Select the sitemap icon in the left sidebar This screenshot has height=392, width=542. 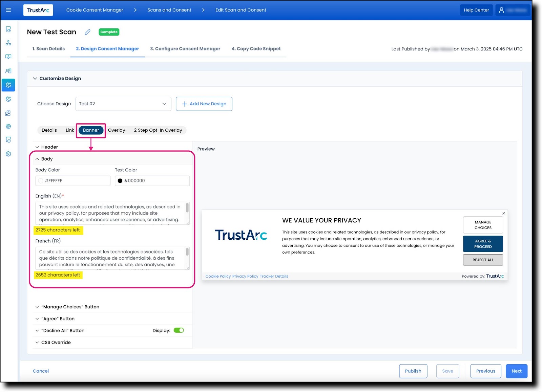pos(8,43)
